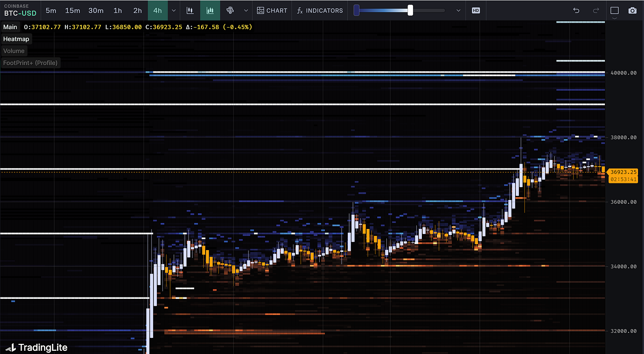The image size is (644, 354).
Task: Select the 15m timeframe
Action: pyautogui.click(x=72, y=10)
